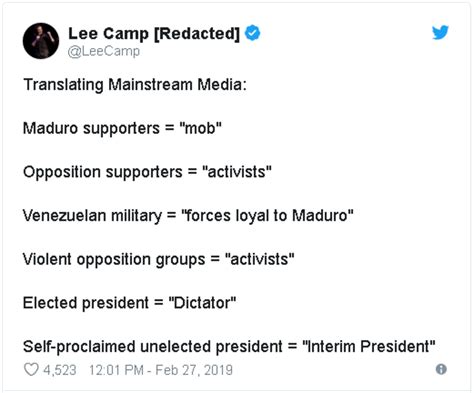Click the Maduro supporters = "mob" line
The width and height of the screenshot is (474, 393).
coord(122,128)
